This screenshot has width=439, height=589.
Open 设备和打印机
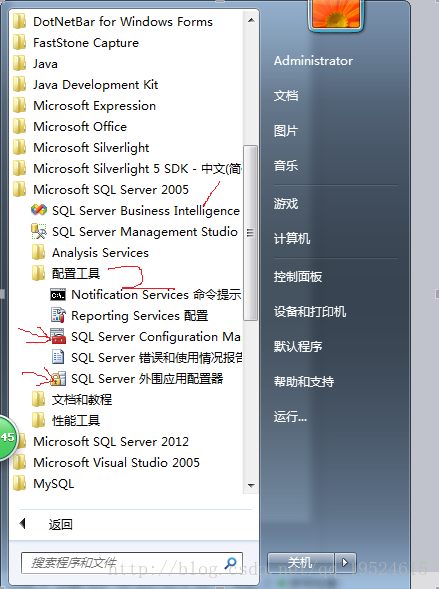pos(310,311)
